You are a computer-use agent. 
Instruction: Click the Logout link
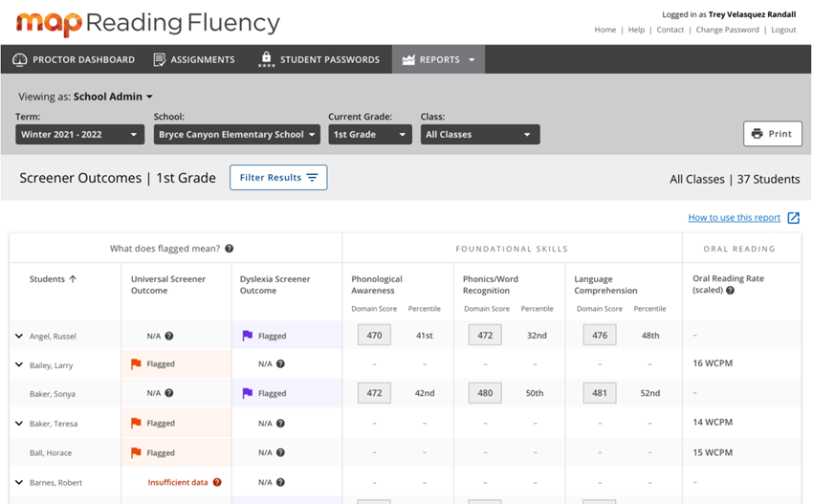coord(783,30)
